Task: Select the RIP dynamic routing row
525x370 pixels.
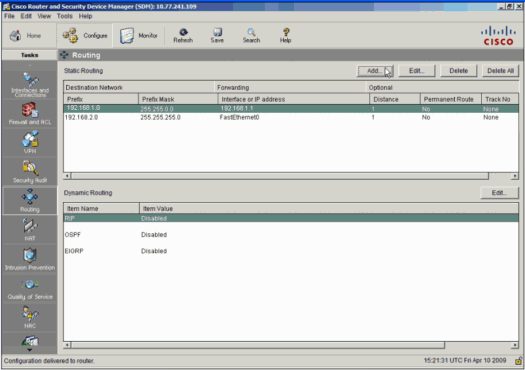Action: click(291, 218)
